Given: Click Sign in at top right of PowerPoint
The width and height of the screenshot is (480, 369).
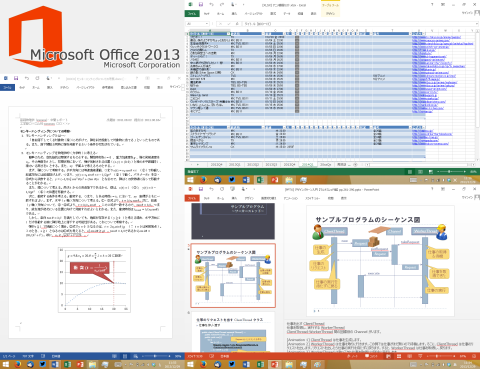Looking at the screenshot, I should (x=467, y=197).
